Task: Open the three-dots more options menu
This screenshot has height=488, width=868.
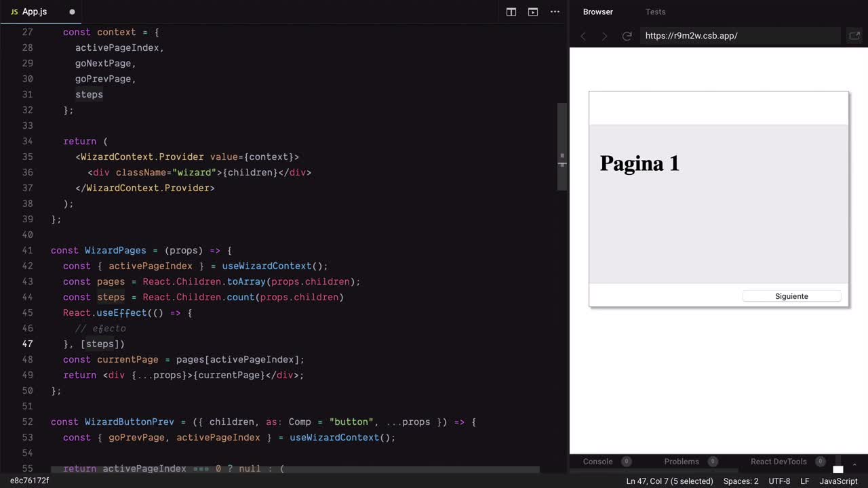Action: 555,12
